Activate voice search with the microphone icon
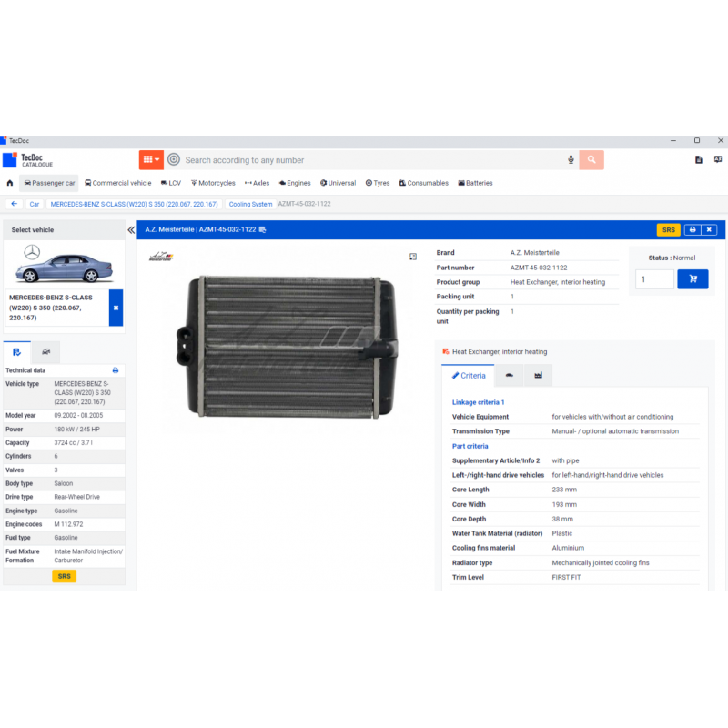This screenshot has height=728, width=728. click(x=571, y=159)
